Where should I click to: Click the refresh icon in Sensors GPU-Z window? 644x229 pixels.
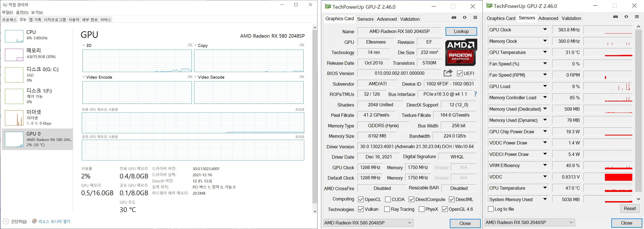(626, 17)
